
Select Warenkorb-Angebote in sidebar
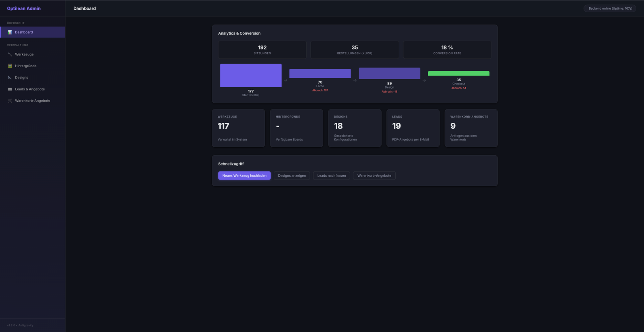[33, 101]
